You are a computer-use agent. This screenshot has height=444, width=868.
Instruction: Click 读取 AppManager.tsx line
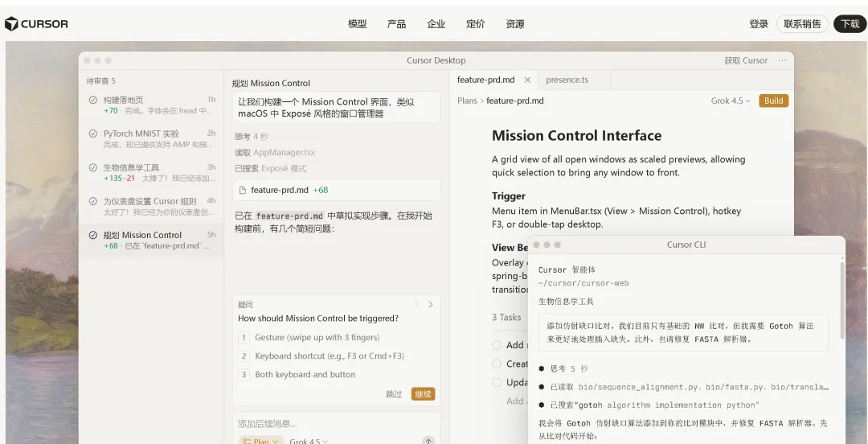pos(275,153)
